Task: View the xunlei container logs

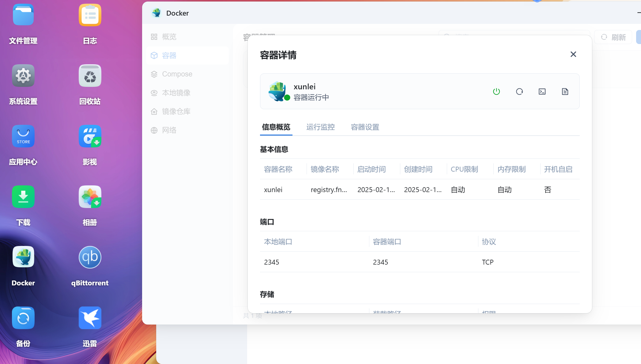Action: click(x=565, y=91)
